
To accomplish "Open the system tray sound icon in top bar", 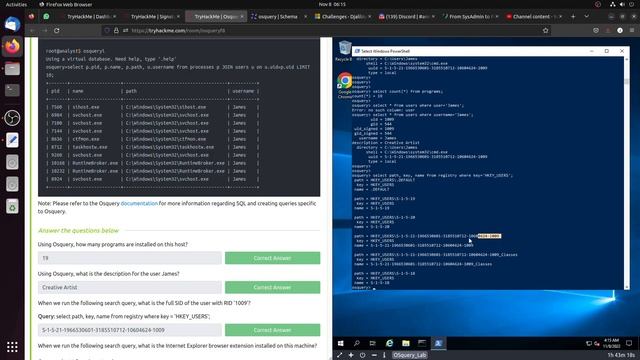I will pos(622,4).
